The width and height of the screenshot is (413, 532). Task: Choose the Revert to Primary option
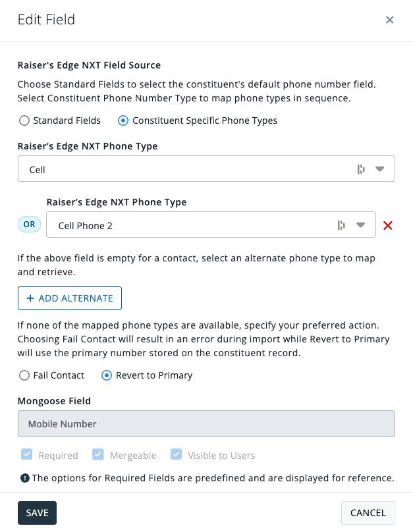pos(106,375)
